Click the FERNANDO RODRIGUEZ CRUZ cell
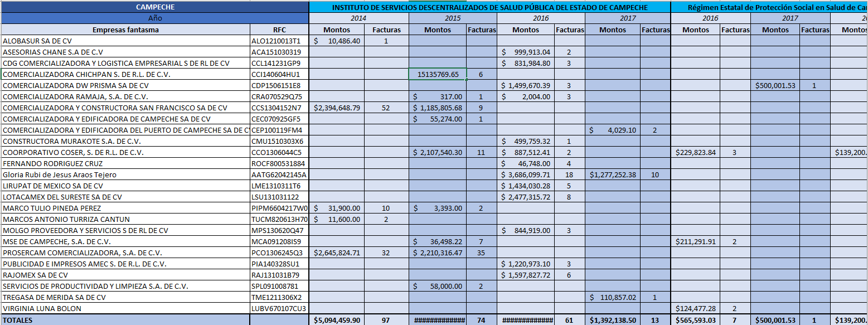 (x=125, y=163)
